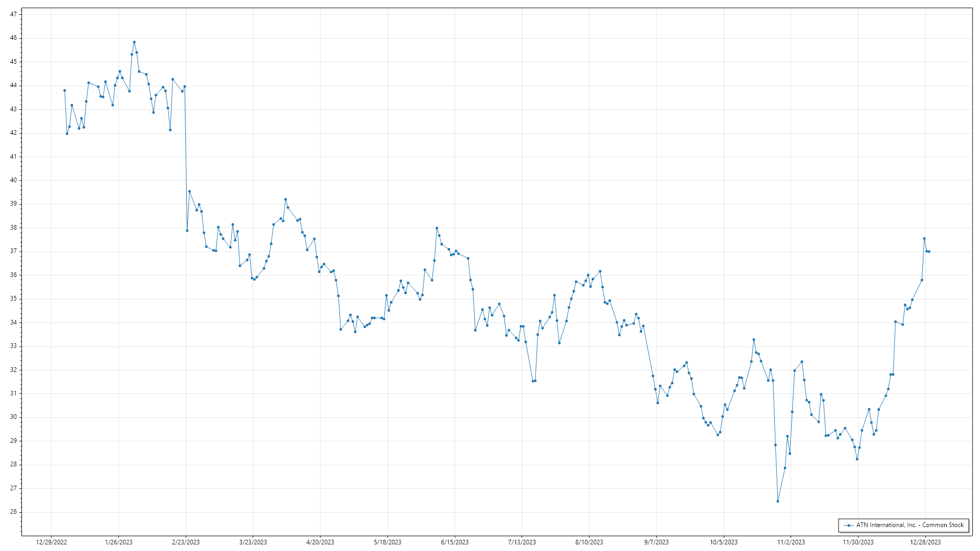Image resolution: width=980 pixels, height=551 pixels.
Task: Click the 10/5/2023 x-axis date label
Action: (724, 542)
